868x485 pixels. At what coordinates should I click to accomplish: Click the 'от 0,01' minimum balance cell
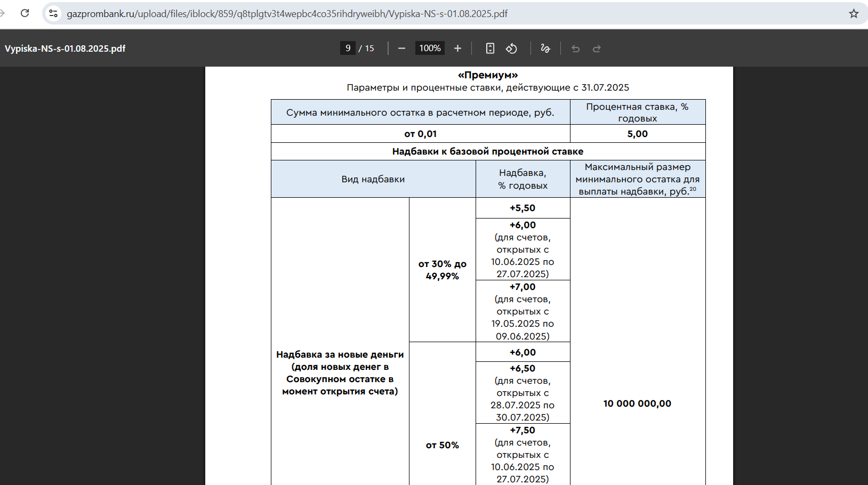pyautogui.click(x=421, y=134)
